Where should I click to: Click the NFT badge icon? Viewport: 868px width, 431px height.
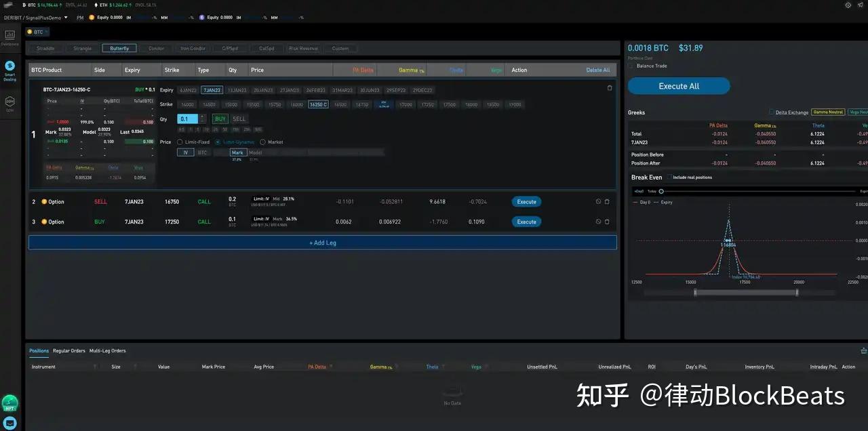coord(9,404)
